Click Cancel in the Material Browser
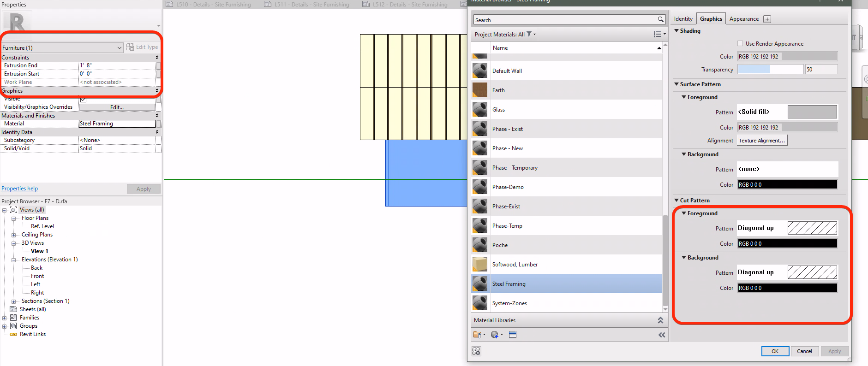The height and width of the screenshot is (366, 868). click(x=804, y=351)
